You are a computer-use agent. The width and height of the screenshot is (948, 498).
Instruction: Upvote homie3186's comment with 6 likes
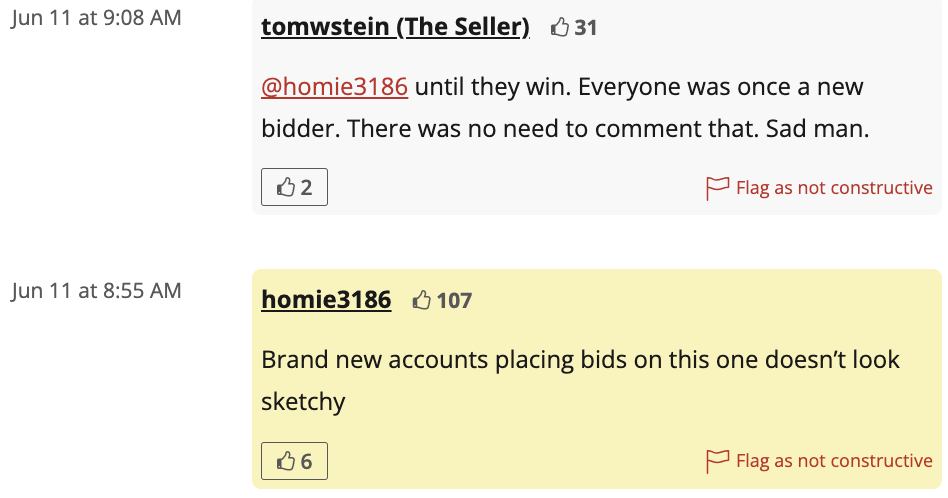click(294, 461)
